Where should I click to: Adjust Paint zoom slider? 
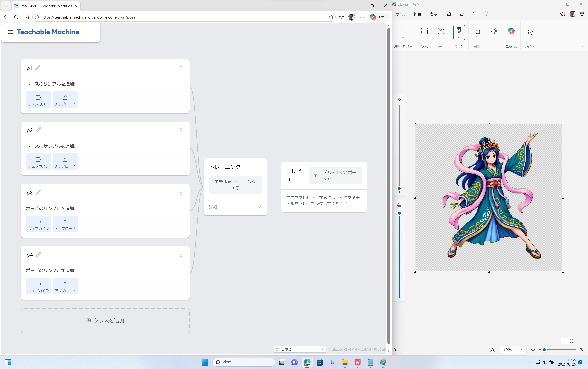[544, 350]
